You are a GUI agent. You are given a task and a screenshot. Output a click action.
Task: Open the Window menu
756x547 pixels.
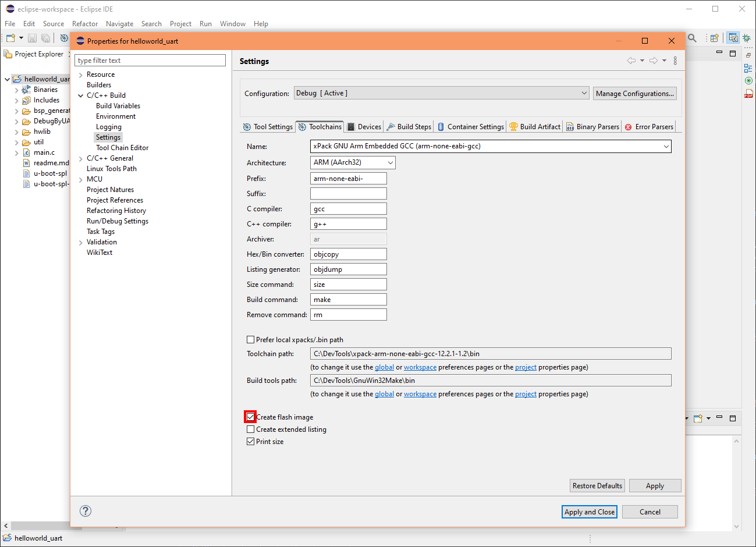[232, 24]
